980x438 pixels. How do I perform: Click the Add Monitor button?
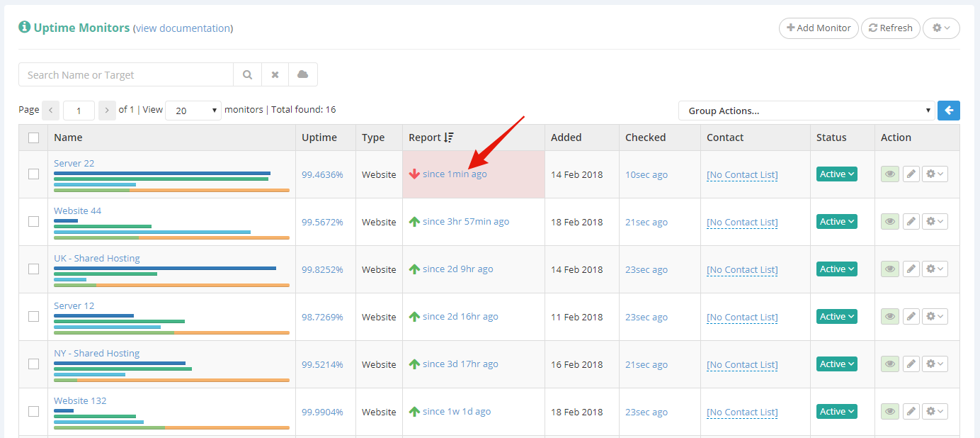point(819,28)
